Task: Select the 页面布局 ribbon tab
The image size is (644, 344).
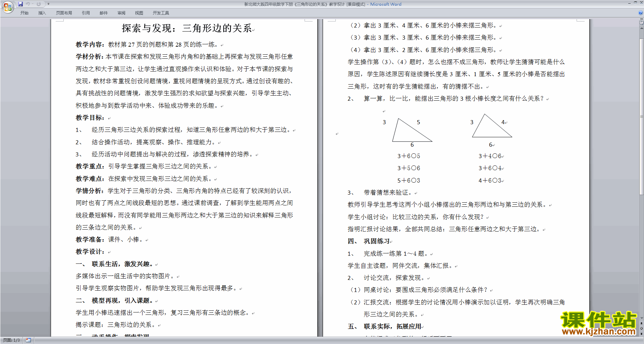Action: [64, 13]
